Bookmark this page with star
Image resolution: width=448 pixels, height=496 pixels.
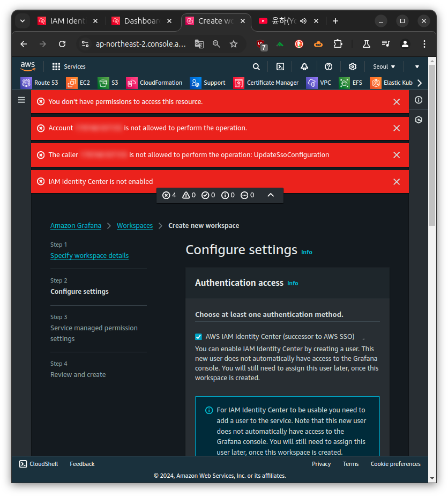[x=234, y=44]
